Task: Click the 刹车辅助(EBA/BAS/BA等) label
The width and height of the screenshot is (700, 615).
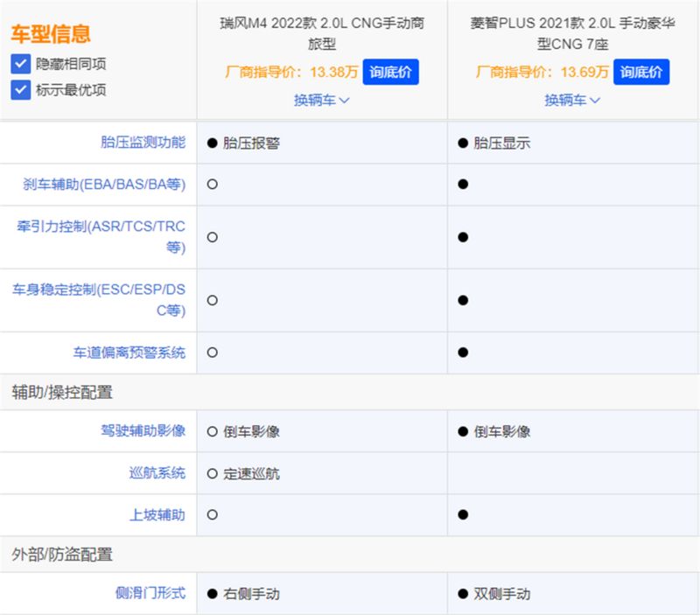Action: coord(104,185)
